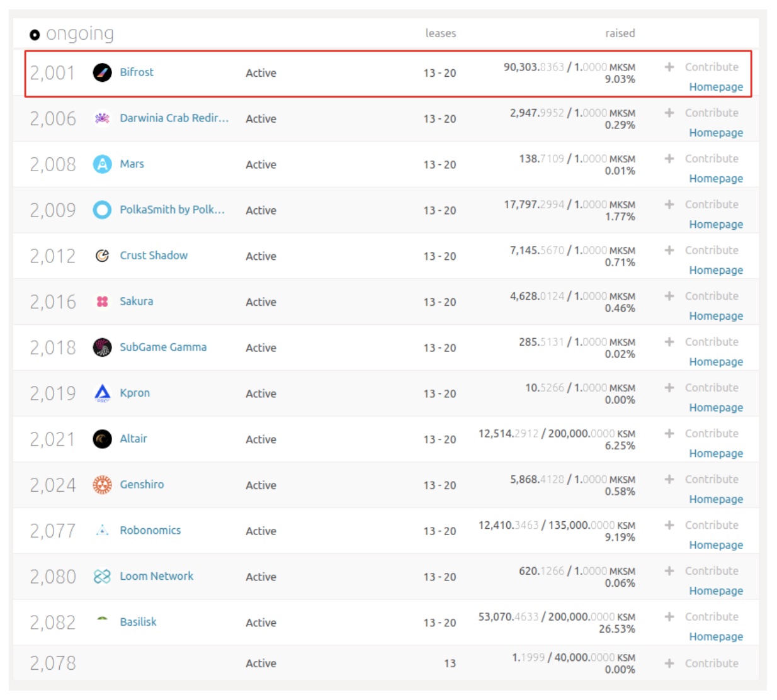Open the Basilisk Homepage link
Image resolution: width=777 pixels, height=700 pixels.
tap(716, 637)
